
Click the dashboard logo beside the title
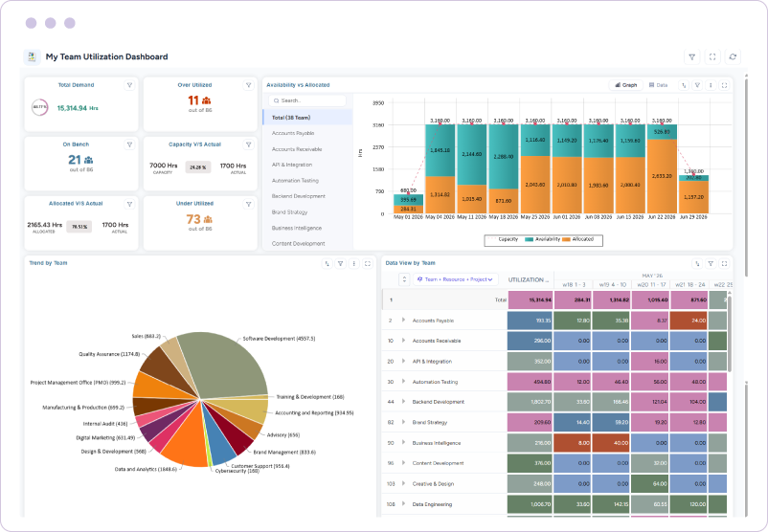pos(32,56)
